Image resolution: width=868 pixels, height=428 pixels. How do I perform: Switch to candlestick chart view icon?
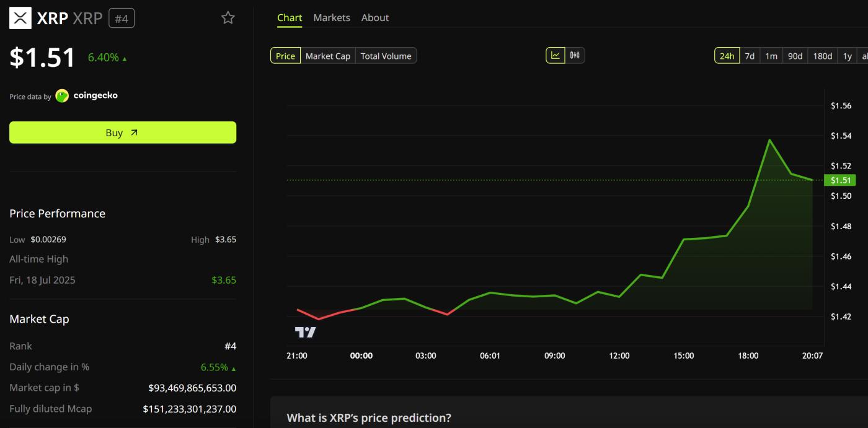pyautogui.click(x=575, y=56)
